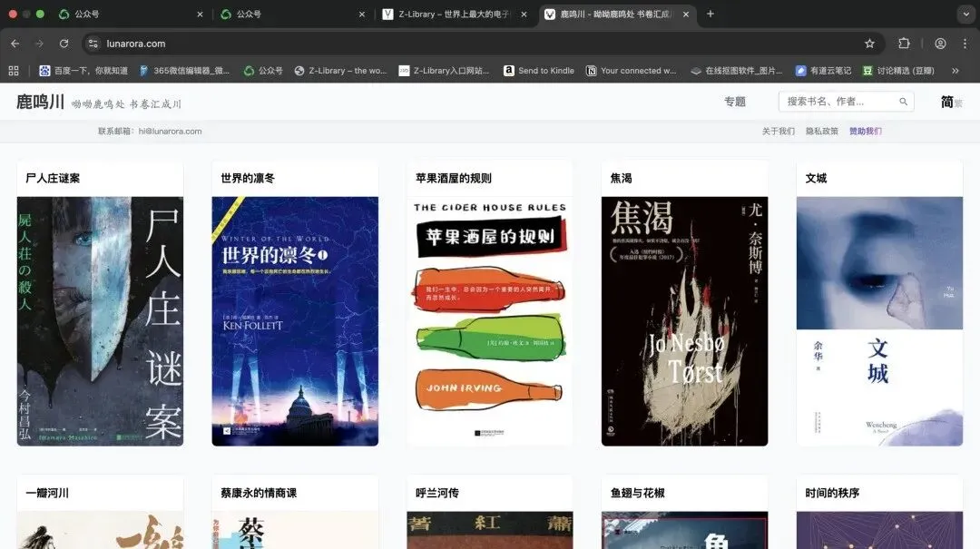
Task: Open the 苹果酒屋的规则 book cover
Action: (490, 321)
